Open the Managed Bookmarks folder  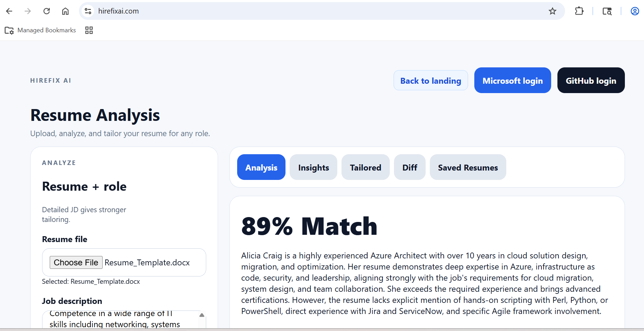click(40, 30)
